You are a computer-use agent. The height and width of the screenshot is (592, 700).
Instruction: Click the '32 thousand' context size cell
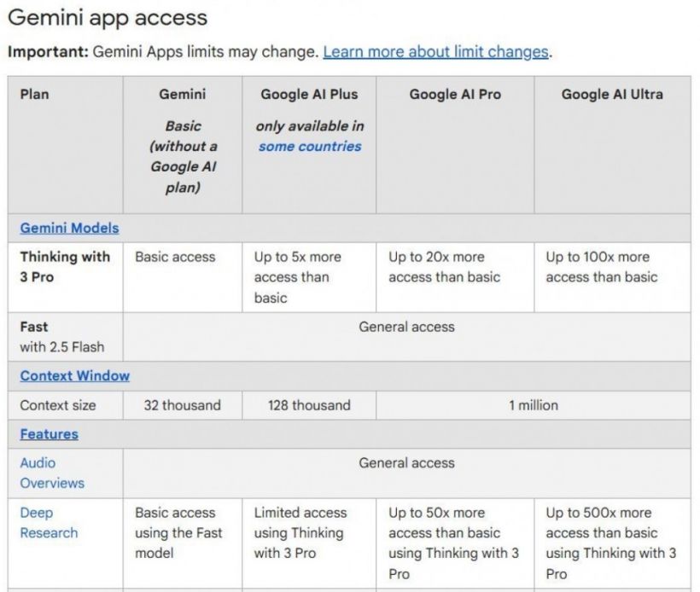click(182, 405)
